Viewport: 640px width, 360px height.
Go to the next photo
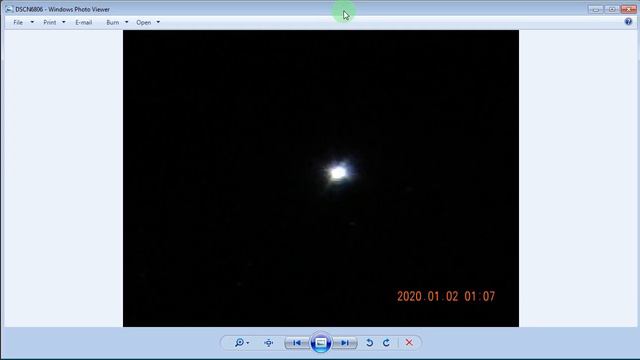coord(345,343)
